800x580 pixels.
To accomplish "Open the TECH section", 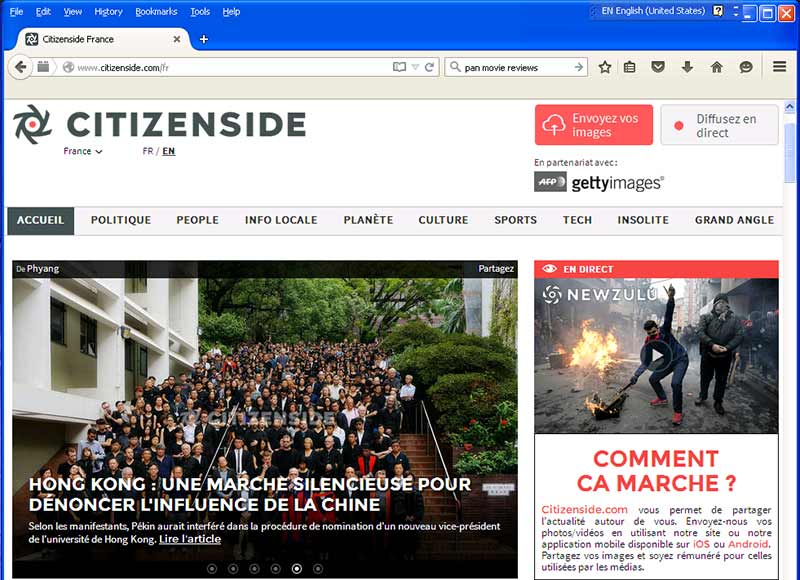I will click(x=577, y=220).
